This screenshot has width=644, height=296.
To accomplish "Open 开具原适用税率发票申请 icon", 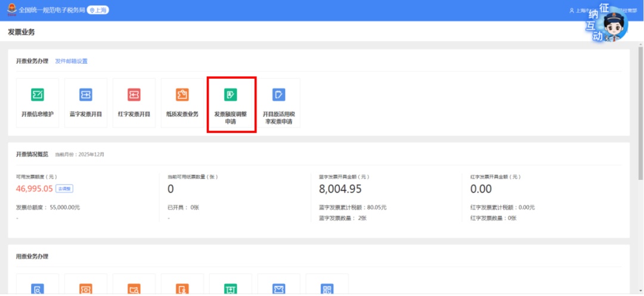I will (278, 95).
